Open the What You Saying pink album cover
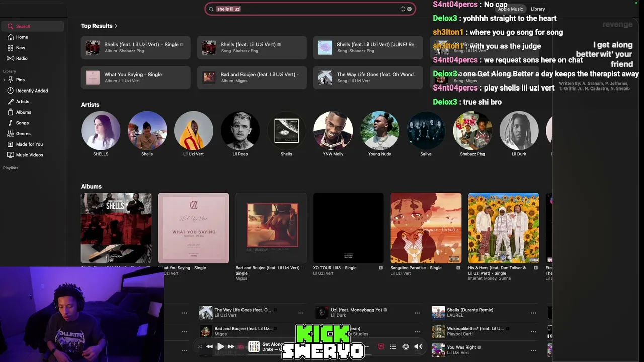644x362 pixels. coord(194,228)
